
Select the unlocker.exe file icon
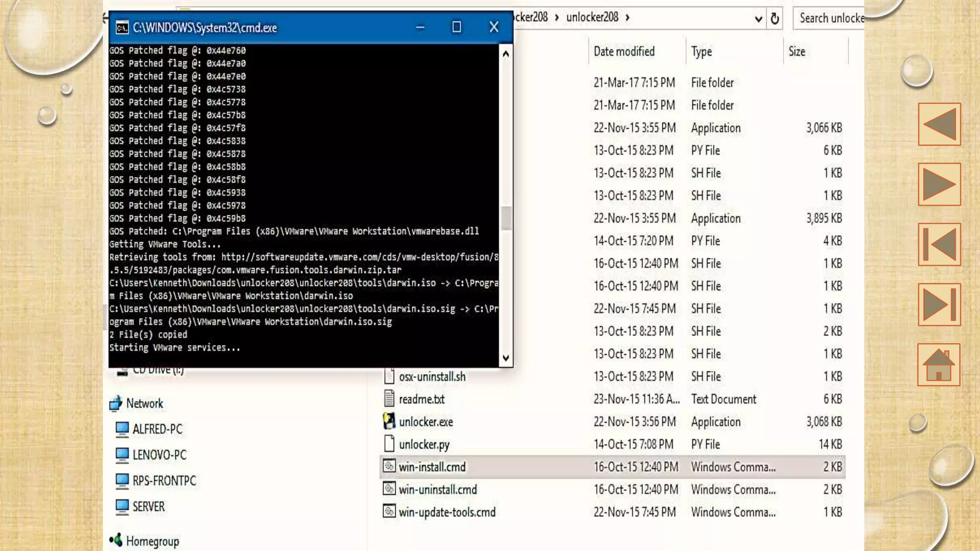click(389, 421)
